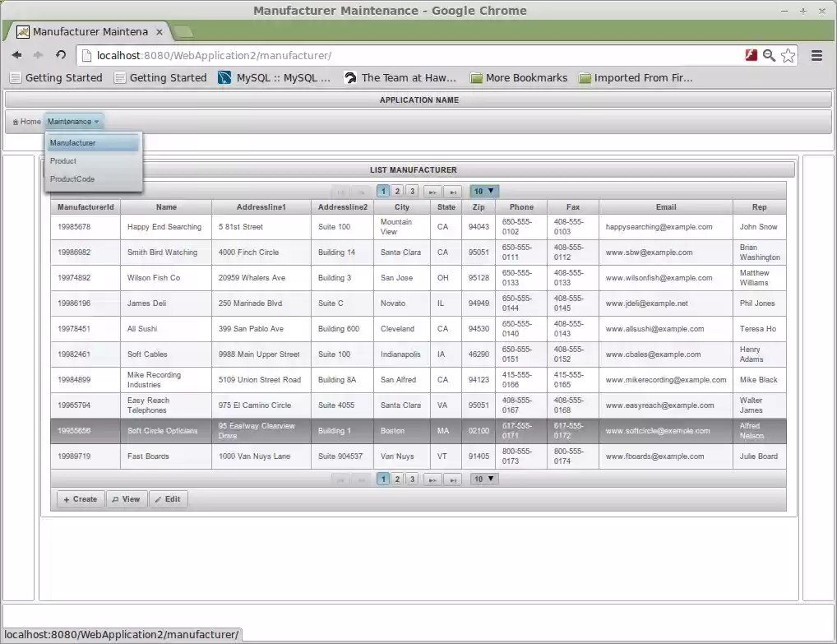Image resolution: width=837 pixels, height=644 pixels.
Task: Open the Maintenance dropdown menu
Action: tap(73, 122)
